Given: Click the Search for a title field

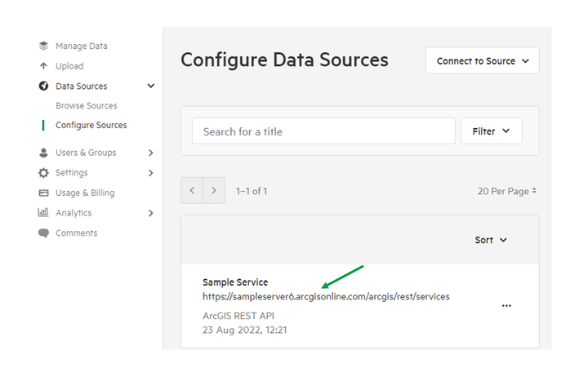Looking at the screenshot, I should [323, 131].
